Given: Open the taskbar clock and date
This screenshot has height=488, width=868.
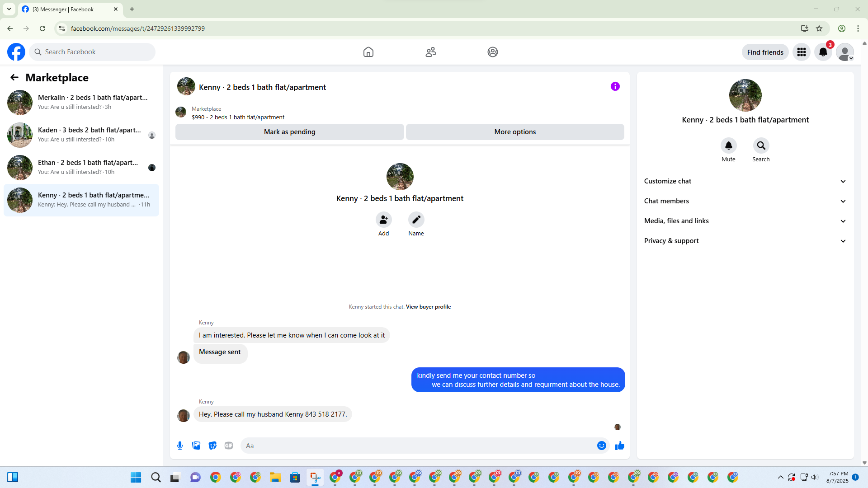Looking at the screenshot, I should 838,477.
